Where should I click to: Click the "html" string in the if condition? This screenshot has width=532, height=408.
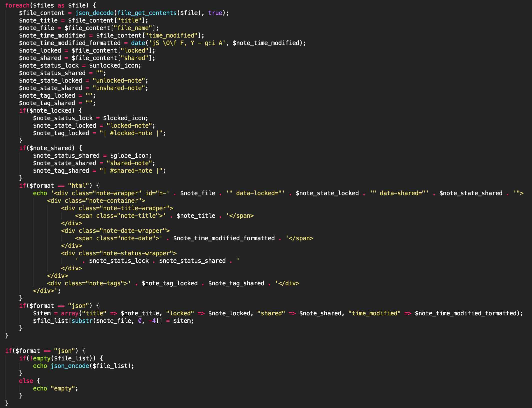pos(79,185)
